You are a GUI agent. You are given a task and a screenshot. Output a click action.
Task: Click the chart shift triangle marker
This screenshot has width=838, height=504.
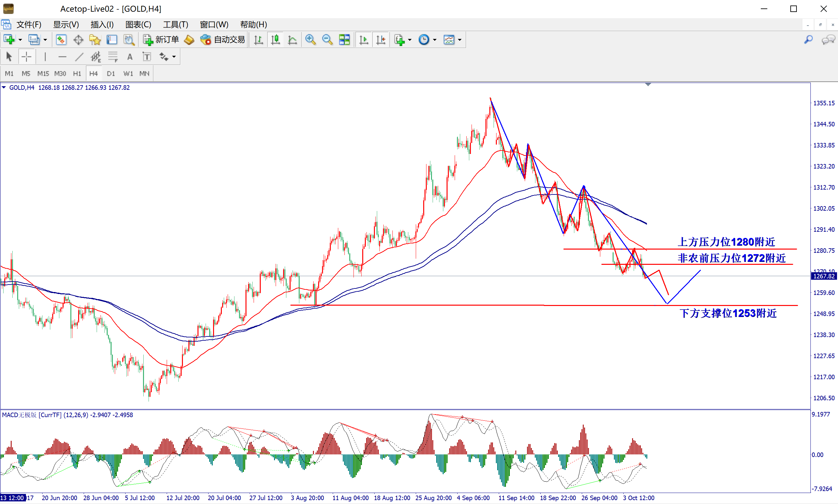648,84
